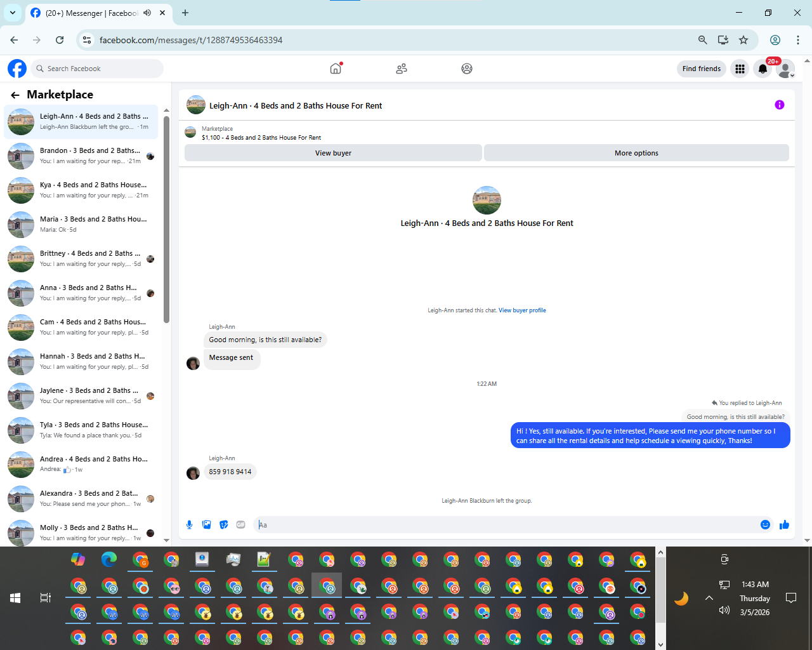This screenshot has width=812, height=650.
Task: Open the Jaylene conversation
Action: coord(81,395)
